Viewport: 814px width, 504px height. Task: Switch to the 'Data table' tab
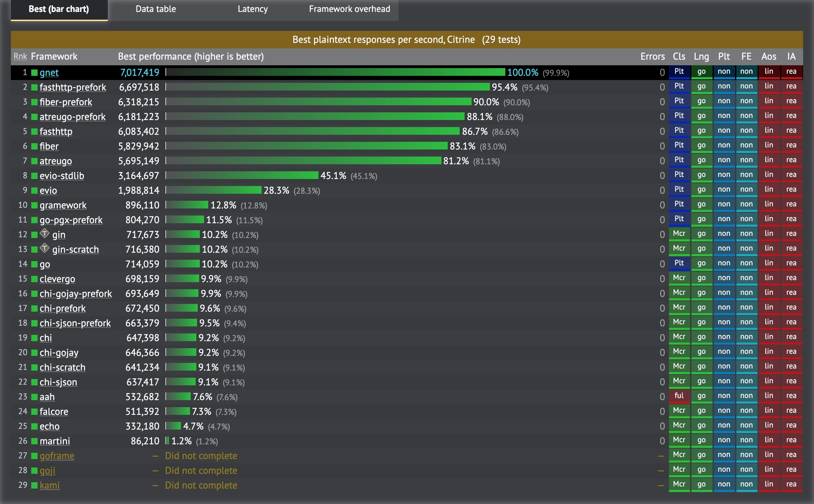tap(155, 9)
